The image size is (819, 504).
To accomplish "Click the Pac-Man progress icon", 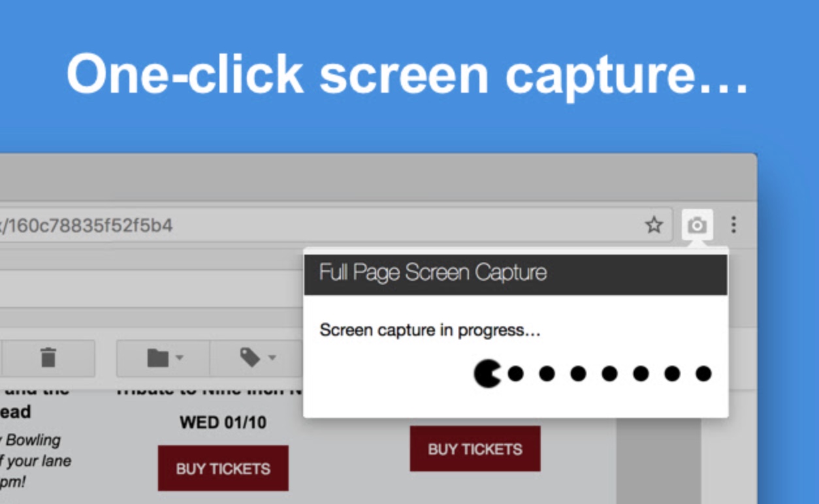I will (x=487, y=373).
